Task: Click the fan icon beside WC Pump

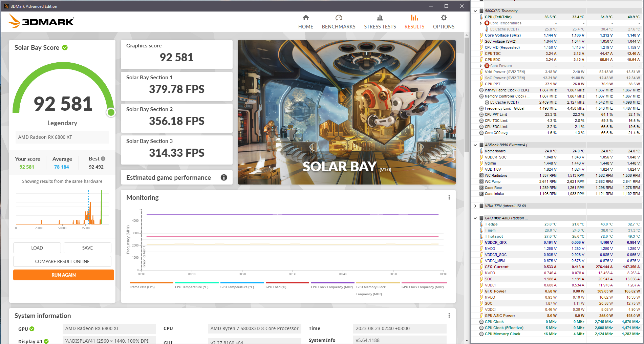Action: (x=481, y=181)
